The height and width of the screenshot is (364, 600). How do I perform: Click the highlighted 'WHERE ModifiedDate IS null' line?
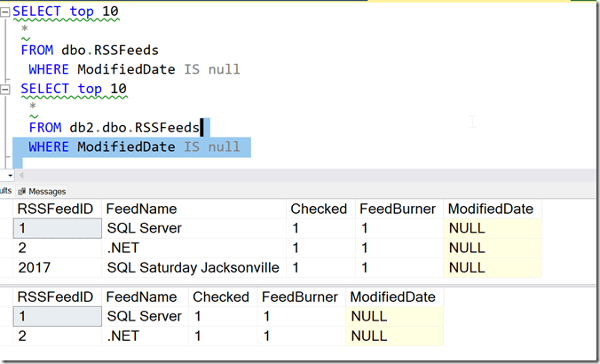[134, 147]
